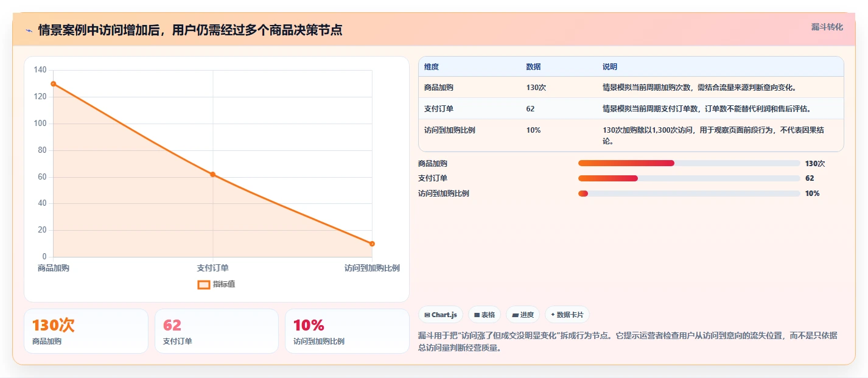
Task: Click the 商品加购 table row cell
Action: pos(439,88)
